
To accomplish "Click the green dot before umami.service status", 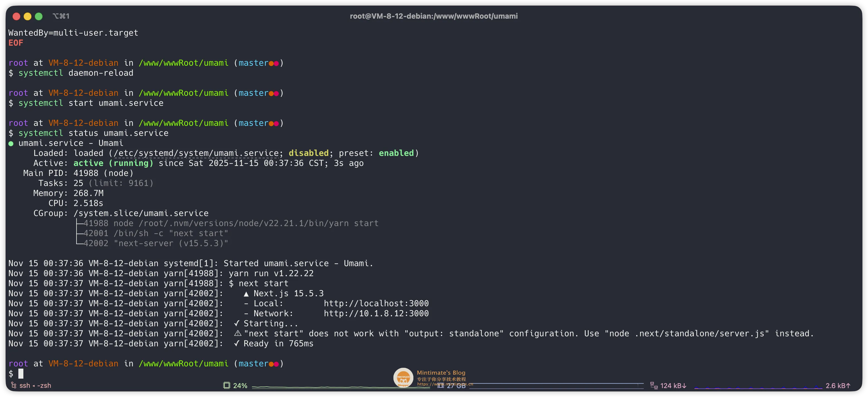I will (11, 143).
